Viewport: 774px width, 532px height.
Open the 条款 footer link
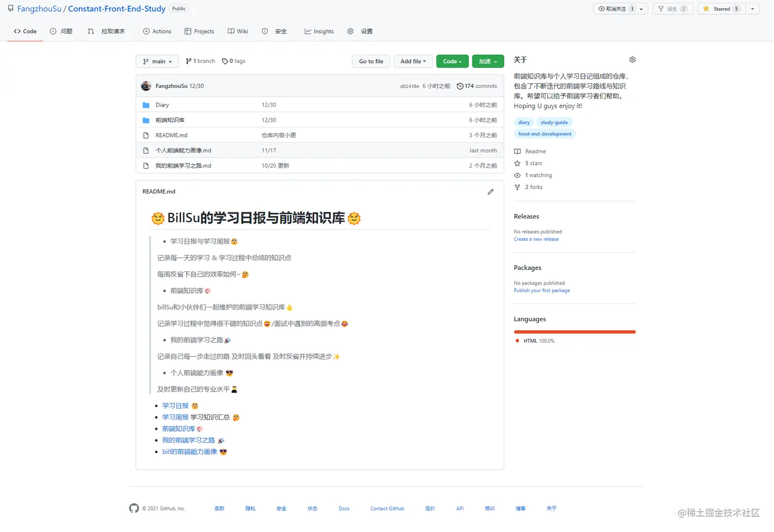tap(219, 508)
